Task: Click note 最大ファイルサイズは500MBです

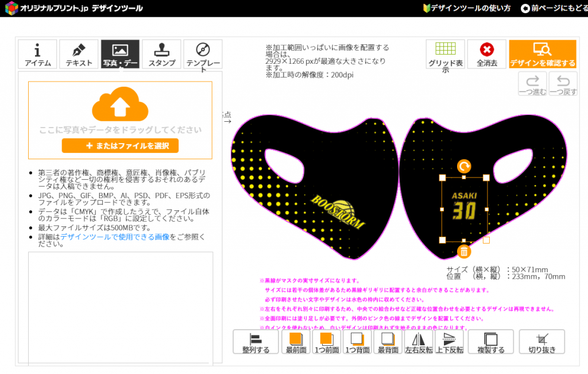Action: tap(95, 228)
